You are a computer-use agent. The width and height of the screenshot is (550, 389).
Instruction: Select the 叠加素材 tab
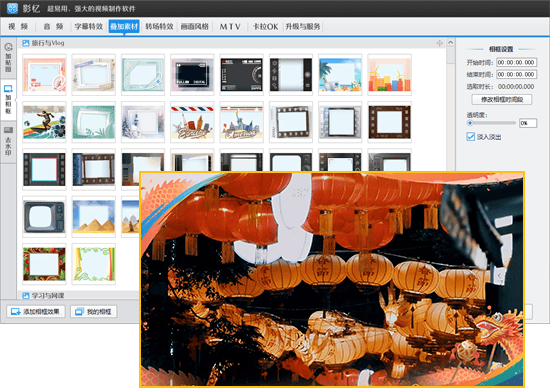124,27
